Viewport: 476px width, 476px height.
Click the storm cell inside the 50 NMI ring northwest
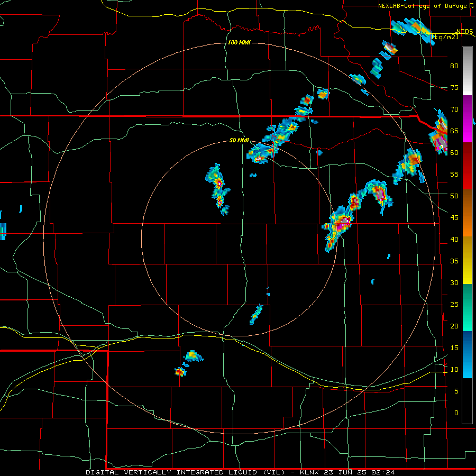pos(218,190)
